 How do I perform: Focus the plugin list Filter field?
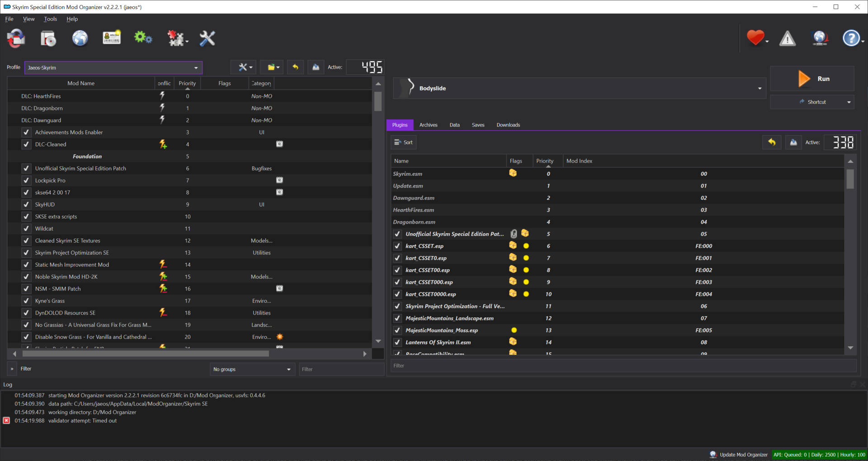(623, 366)
